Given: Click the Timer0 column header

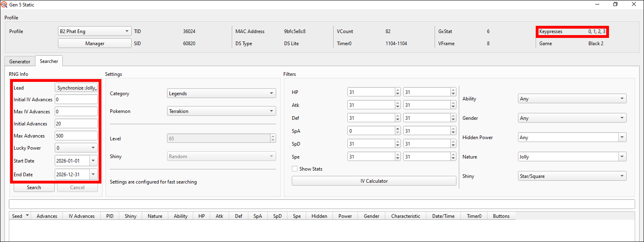Looking at the screenshot, I should pos(474,216).
